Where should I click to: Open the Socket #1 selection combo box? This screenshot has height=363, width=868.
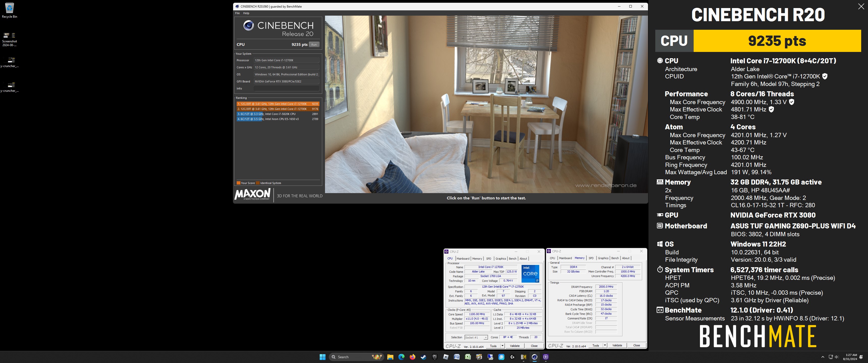click(476, 337)
